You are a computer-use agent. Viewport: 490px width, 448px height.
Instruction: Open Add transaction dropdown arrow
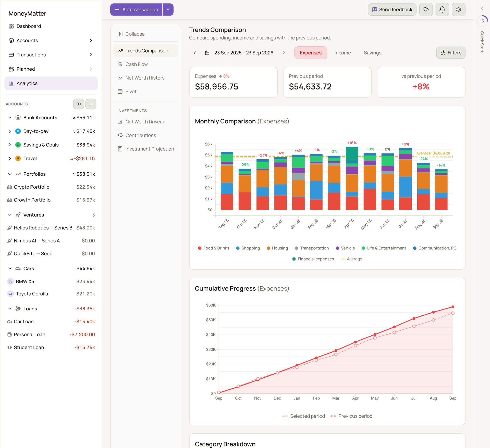(x=168, y=10)
